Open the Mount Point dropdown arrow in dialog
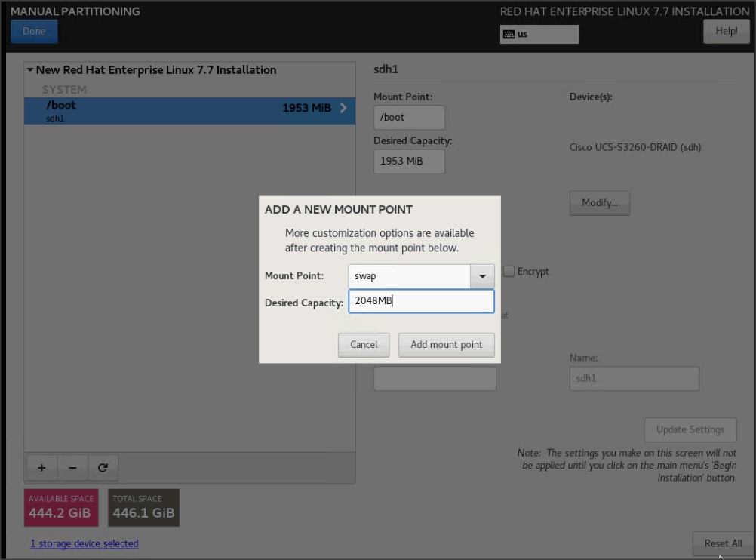Viewport: 756px width, 560px height. (x=482, y=276)
